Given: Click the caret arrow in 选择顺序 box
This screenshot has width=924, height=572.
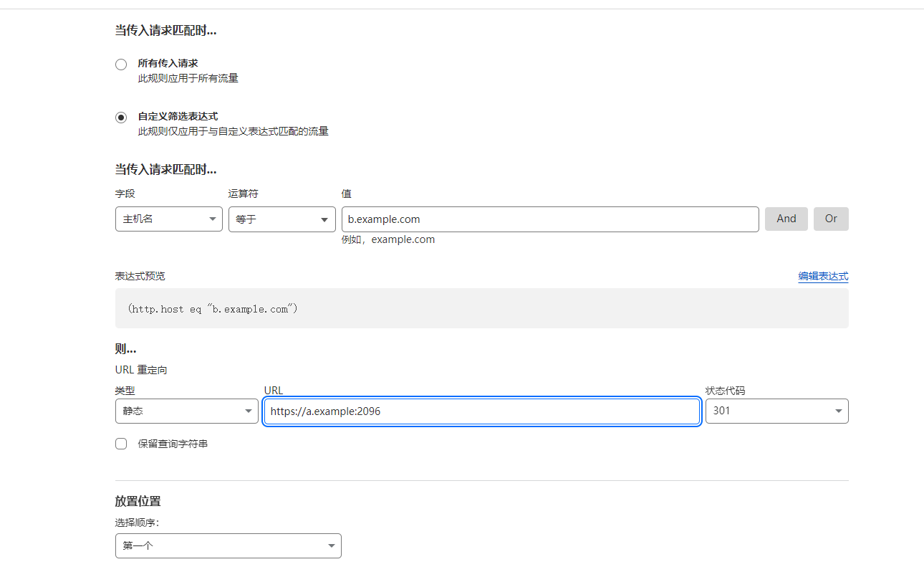Looking at the screenshot, I should [331, 546].
